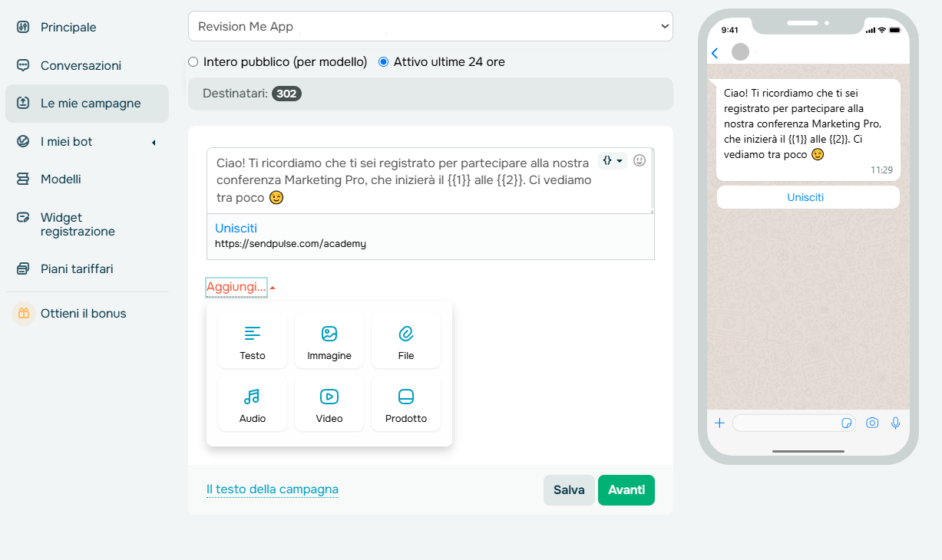The width and height of the screenshot is (942, 560).
Task: Select the File attachment option
Action: [x=405, y=341]
